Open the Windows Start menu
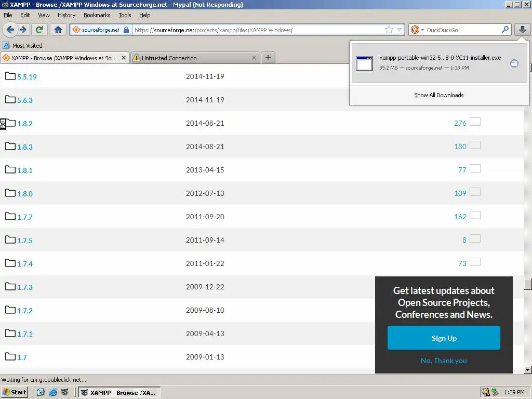This screenshot has width=532, height=399. coord(14,392)
